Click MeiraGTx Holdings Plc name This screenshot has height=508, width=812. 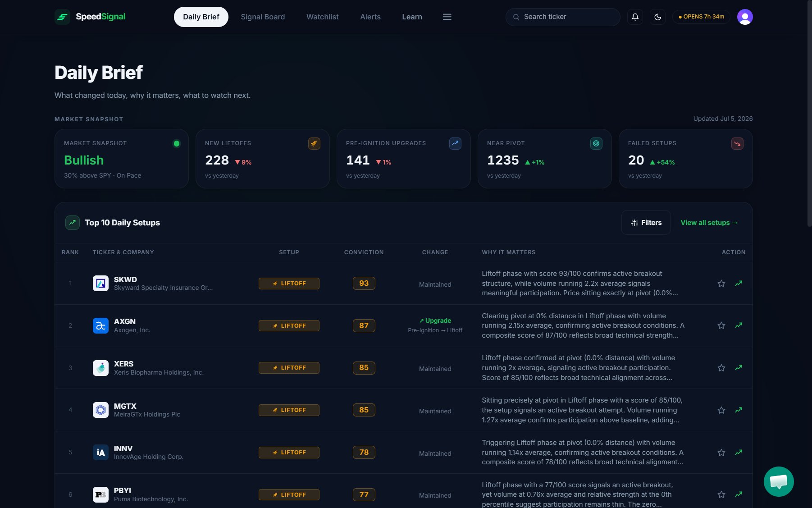pyautogui.click(x=147, y=414)
